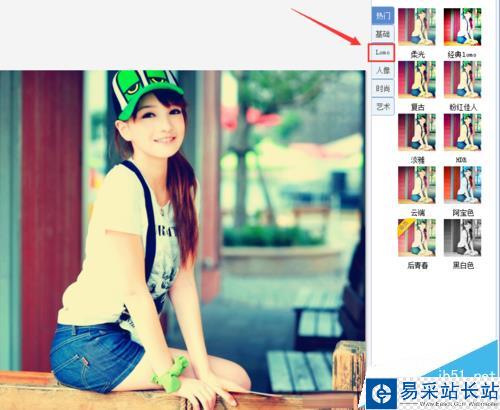The image size is (500, 410).
Task: Choose the 粉红佳人 filter preview
Action: [463, 80]
